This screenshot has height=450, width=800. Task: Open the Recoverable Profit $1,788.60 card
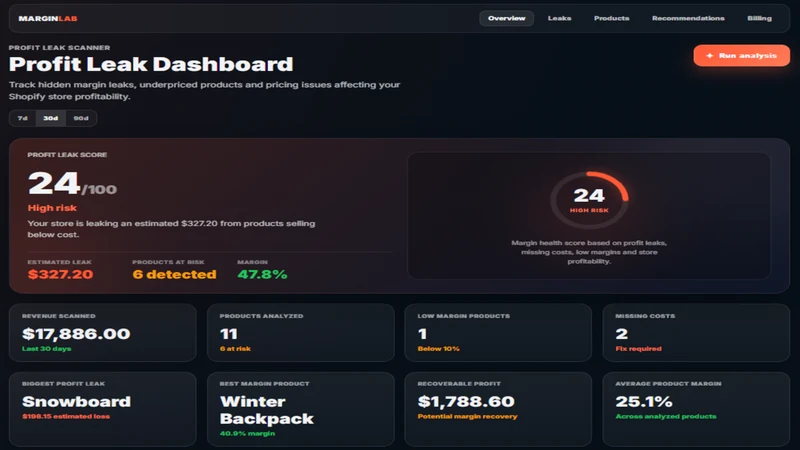click(x=498, y=409)
